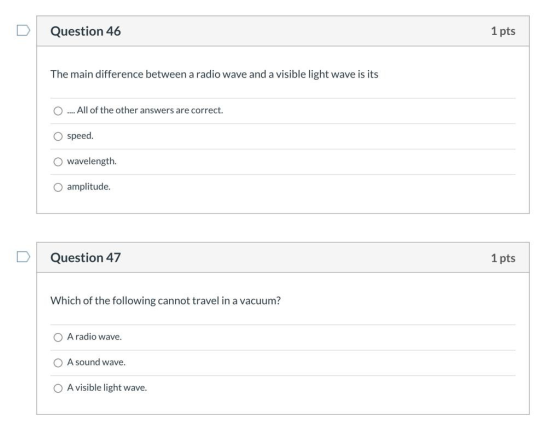Click the 'Question 47' header title
The height and width of the screenshot is (427, 560).
85,257
